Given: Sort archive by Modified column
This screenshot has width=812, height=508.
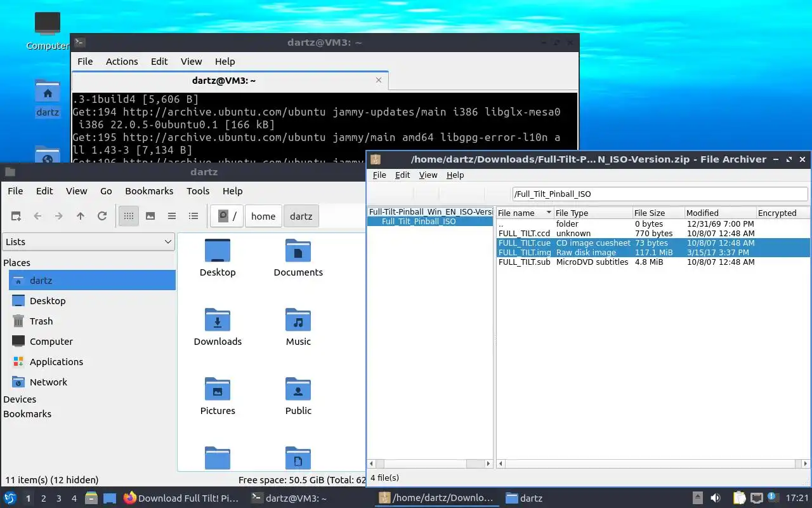Looking at the screenshot, I should [x=720, y=213].
